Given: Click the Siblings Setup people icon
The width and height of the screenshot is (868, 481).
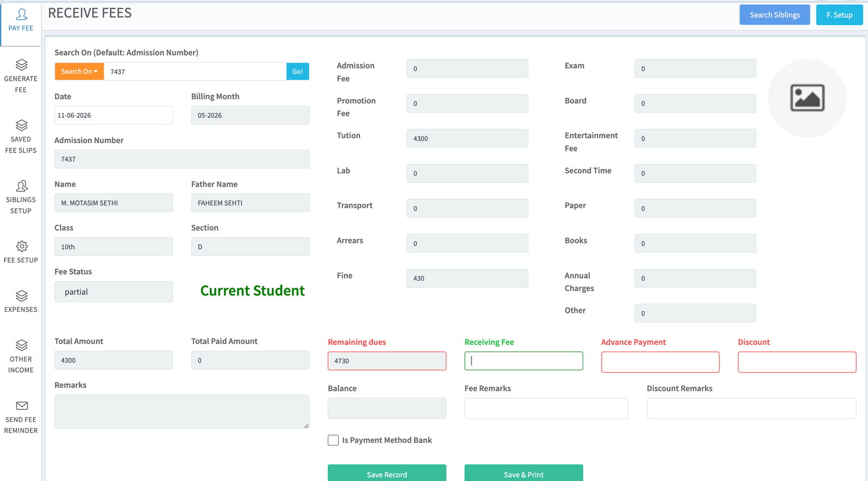Looking at the screenshot, I should coord(22,186).
